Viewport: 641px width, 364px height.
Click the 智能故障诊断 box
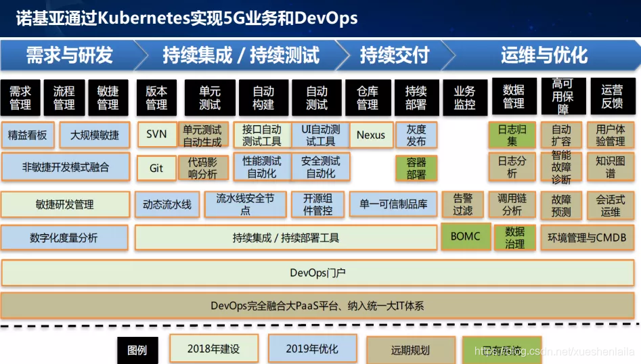coord(561,167)
